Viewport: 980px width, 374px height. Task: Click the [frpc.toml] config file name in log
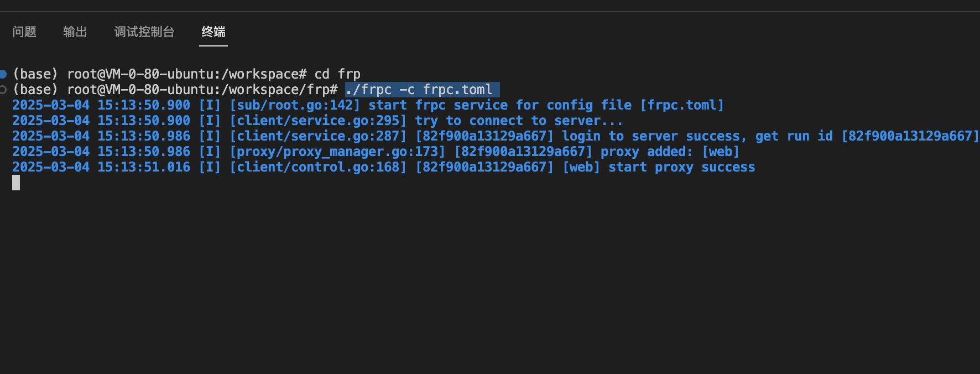pos(681,105)
